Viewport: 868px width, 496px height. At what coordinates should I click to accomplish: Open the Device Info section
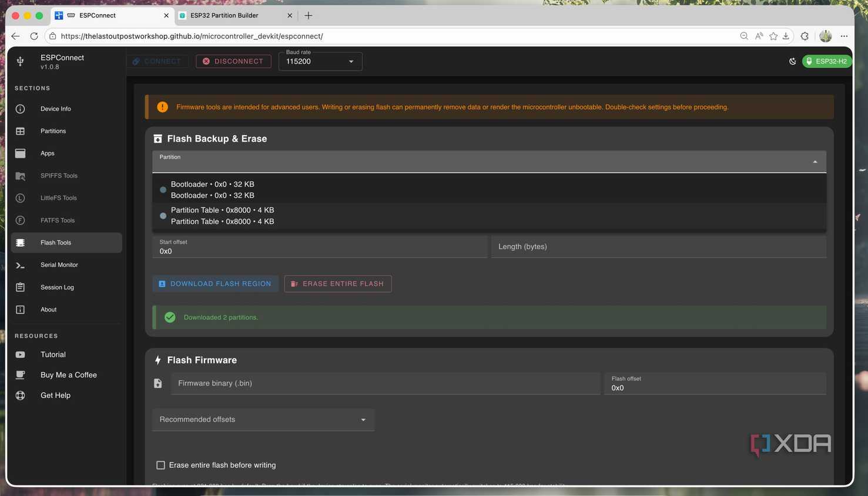coord(66,109)
